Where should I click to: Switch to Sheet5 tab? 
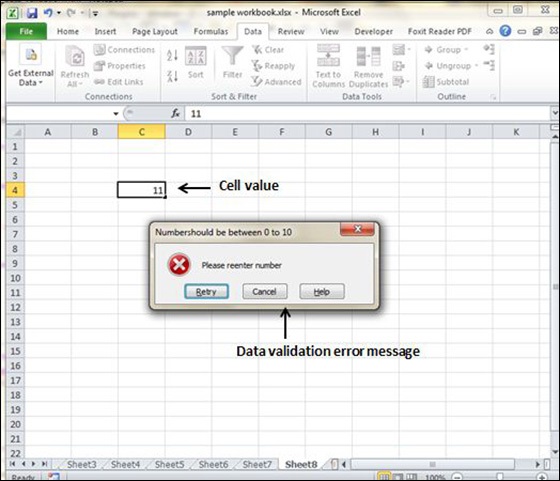click(169, 464)
